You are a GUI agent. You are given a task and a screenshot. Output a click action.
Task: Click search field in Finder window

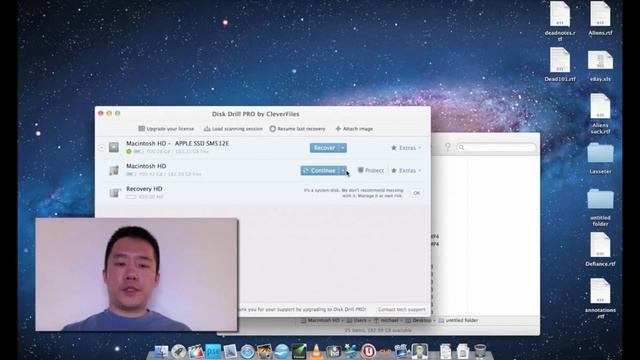(496, 147)
